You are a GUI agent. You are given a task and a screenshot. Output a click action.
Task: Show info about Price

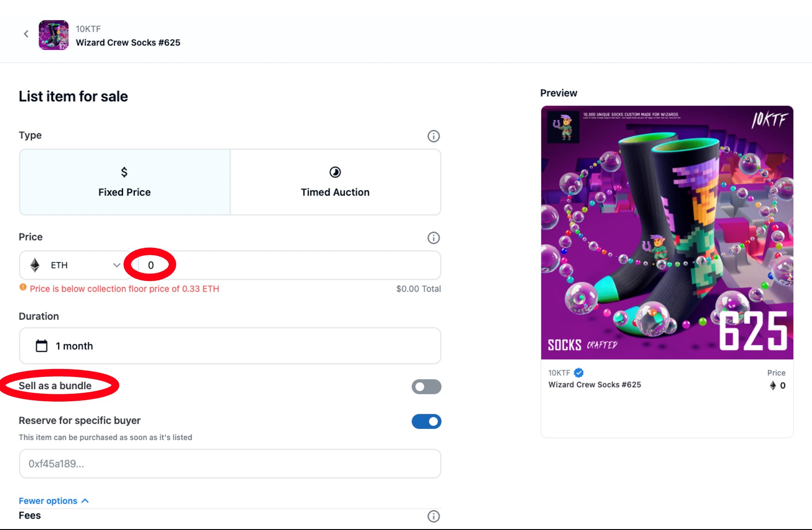[434, 238]
